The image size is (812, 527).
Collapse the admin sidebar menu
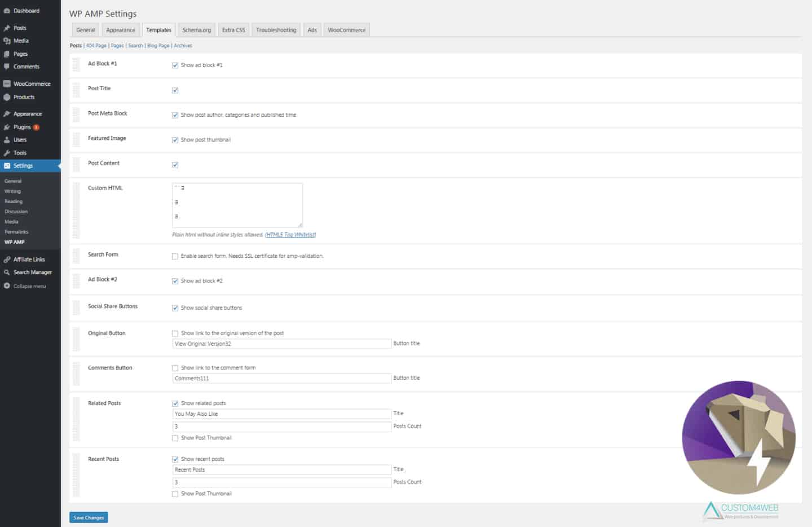[x=25, y=286]
